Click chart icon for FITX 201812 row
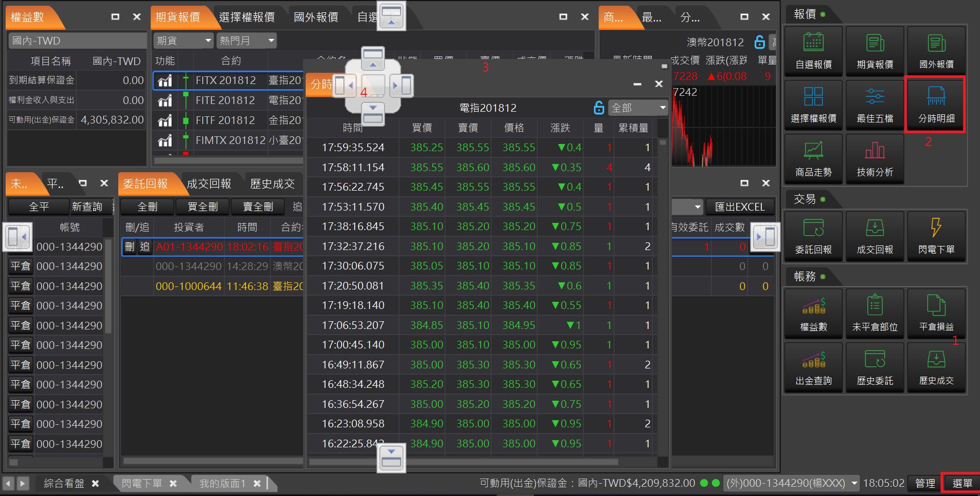The height and width of the screenshot is (496, 980). (165, 80)
